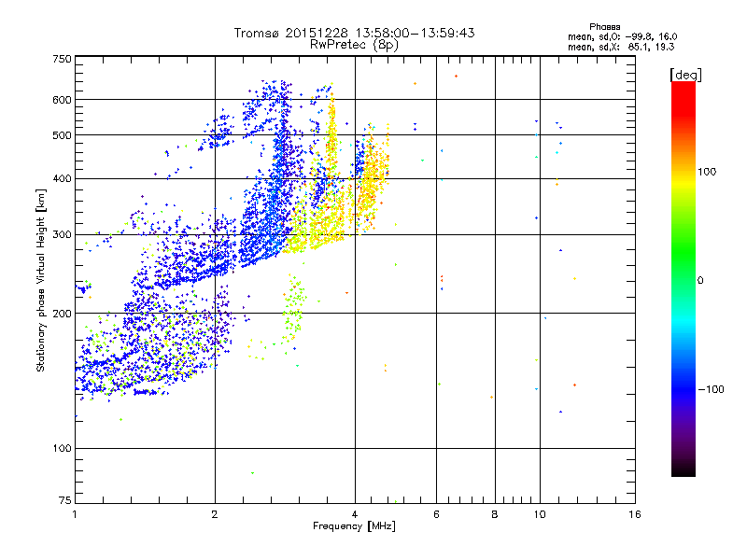Image resolution: width=747 pixels, height=560 pixels.
Task: Click the colorbar label '100'
Action: coord(707,172)
